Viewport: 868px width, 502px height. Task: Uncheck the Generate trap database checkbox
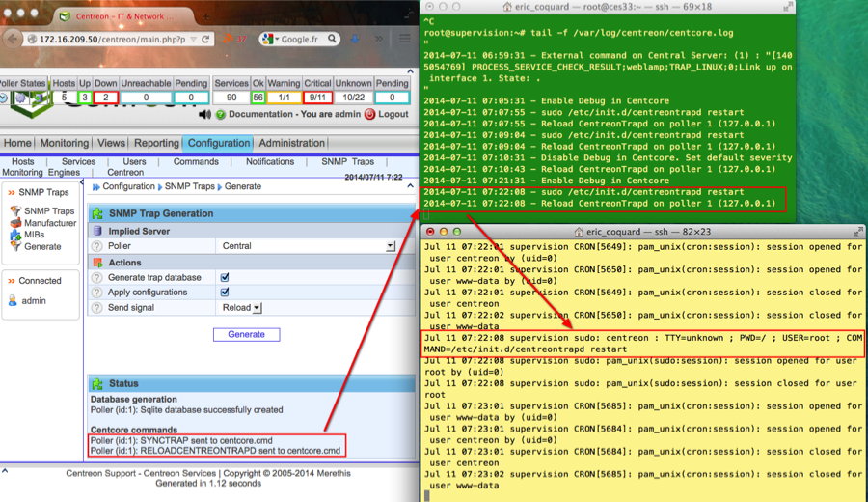[x=225, y=277]
